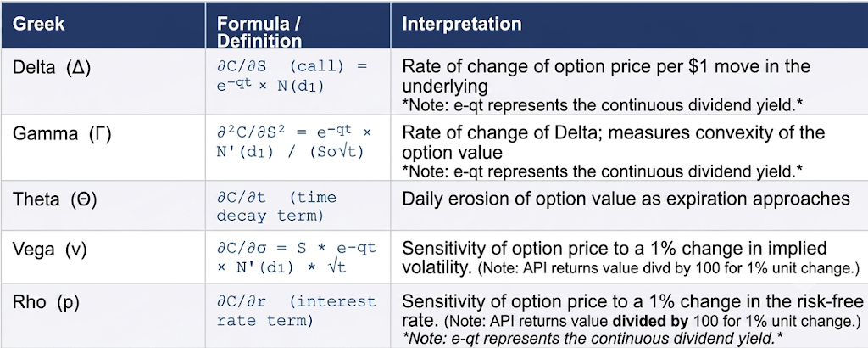The height and width of the screenshot is (348, 868).
Task: Select the Rho (ρ) row label
Action: point(46,302)
